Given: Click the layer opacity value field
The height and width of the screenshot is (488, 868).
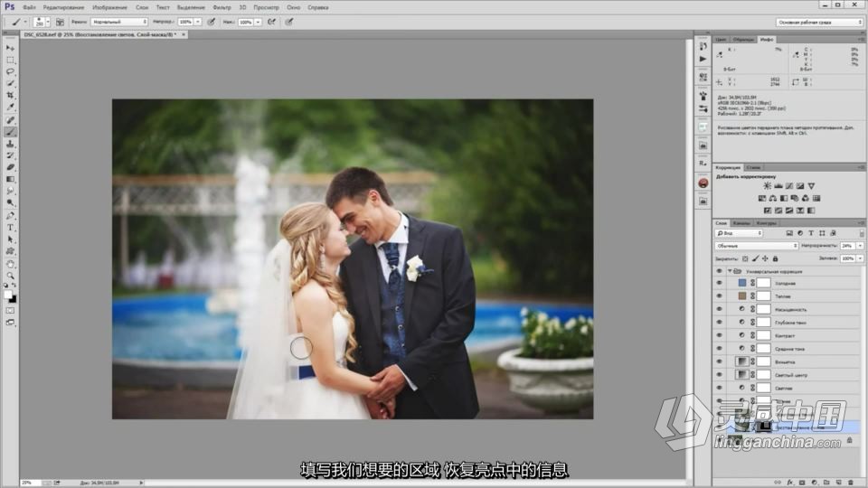Looking at the screenshot, I should point(847,246).
